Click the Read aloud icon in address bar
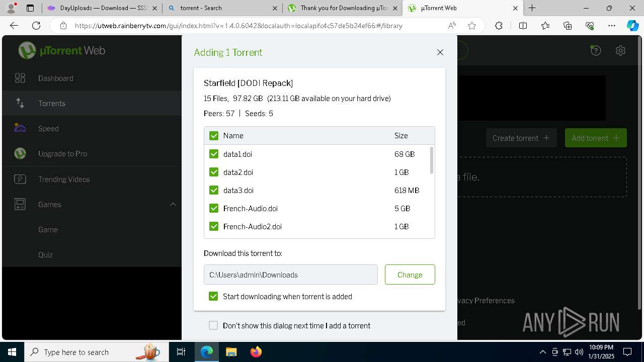The height and width of the screenshot is (362, 644). (x=452, y=26)
